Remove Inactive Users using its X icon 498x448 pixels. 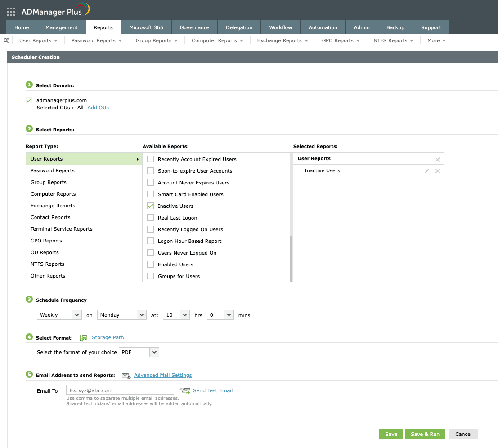[x=437, y=170]
